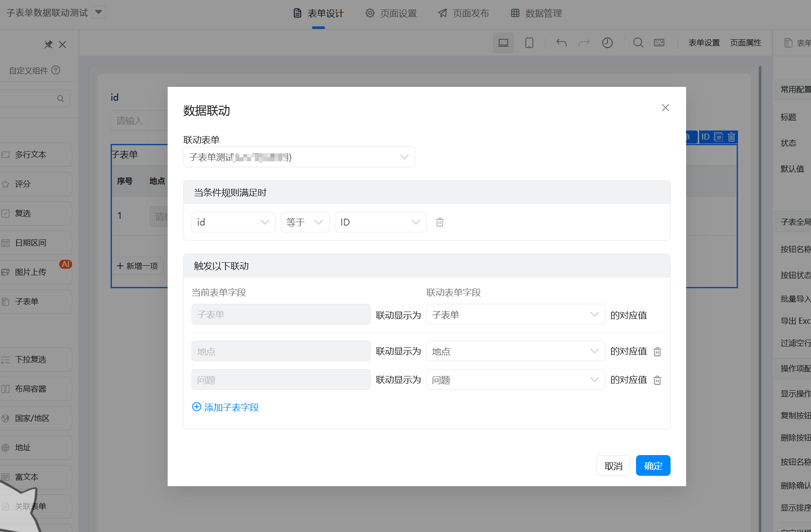Close the component side panel

click(x=63, y=45)
